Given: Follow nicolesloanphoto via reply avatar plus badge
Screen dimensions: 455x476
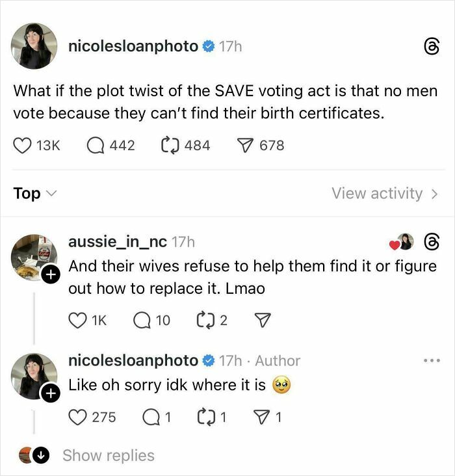Looking at the screenshot, I should [x=50, y=392].
